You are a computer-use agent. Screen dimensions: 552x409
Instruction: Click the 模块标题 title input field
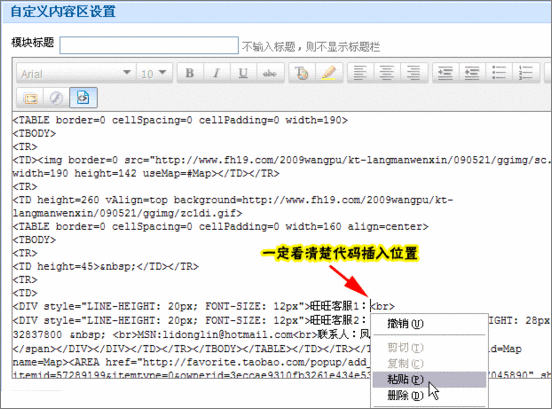pos(149,45)
